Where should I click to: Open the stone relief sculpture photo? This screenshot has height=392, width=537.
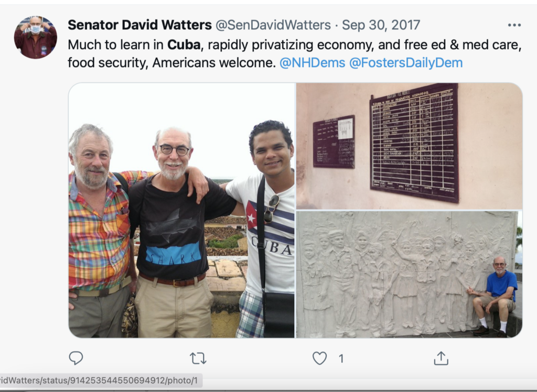pyautogui.click(x=409, y=275)
